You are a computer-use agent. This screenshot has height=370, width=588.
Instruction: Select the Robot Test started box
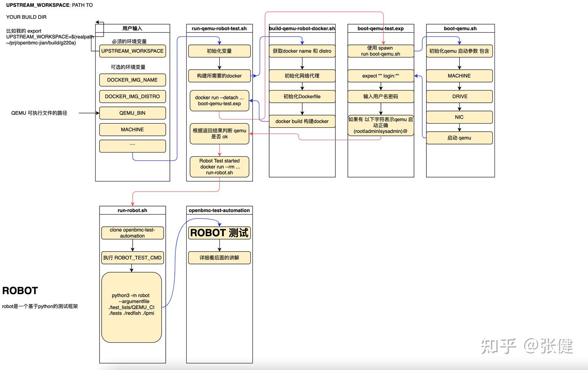219,167
